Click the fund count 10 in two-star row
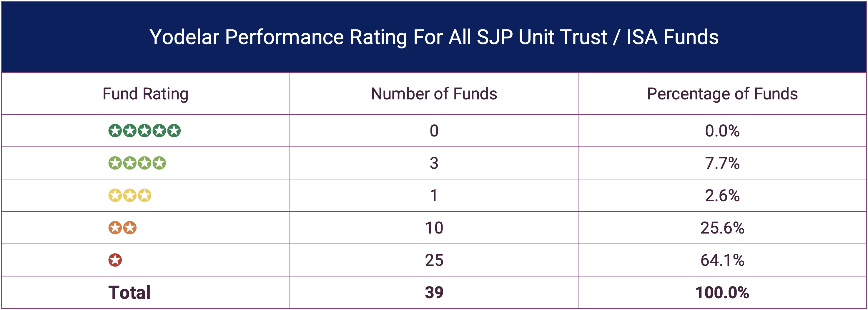Screen dimensions: 868x310 tap(434, 228)
